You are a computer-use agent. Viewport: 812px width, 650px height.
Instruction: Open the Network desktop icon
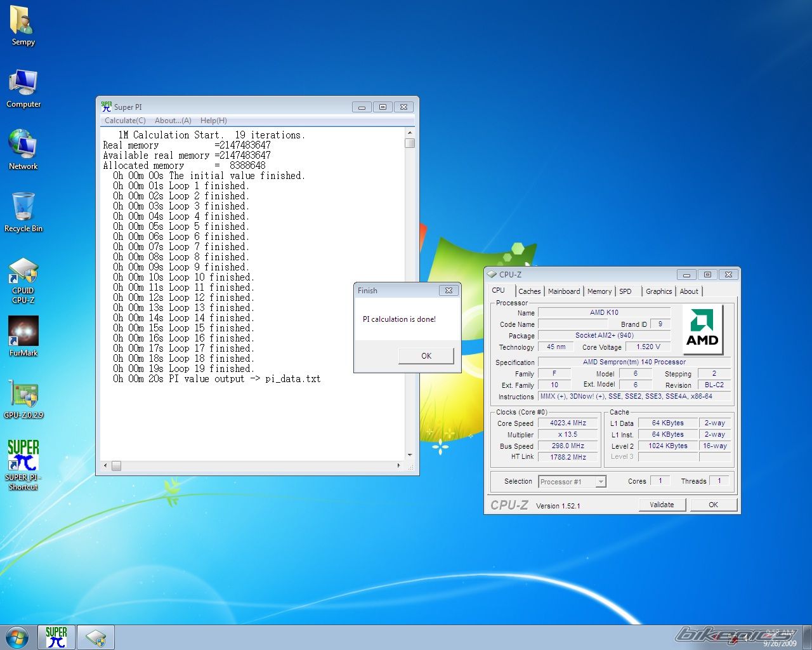click(23, 145)
